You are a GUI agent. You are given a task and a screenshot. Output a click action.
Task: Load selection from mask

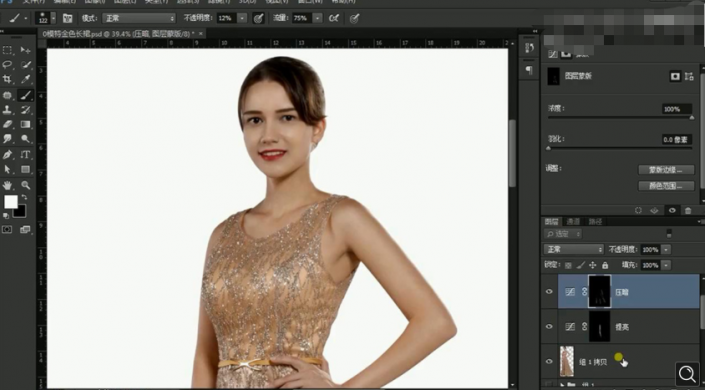pos(638,211)
